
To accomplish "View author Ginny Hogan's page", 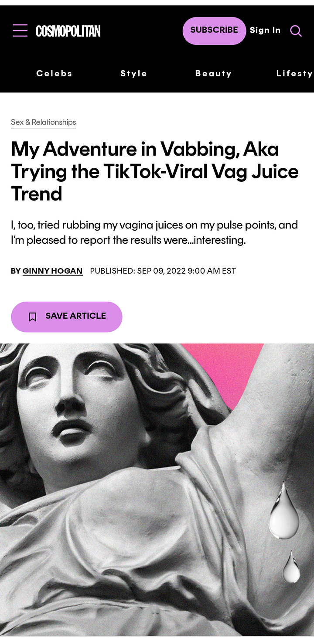I will coord(52,271).
